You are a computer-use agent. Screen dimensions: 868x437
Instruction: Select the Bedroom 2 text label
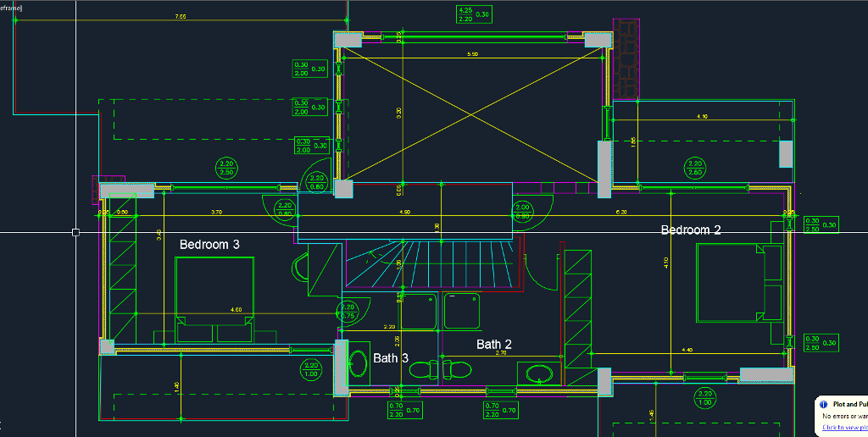point(691,230)
